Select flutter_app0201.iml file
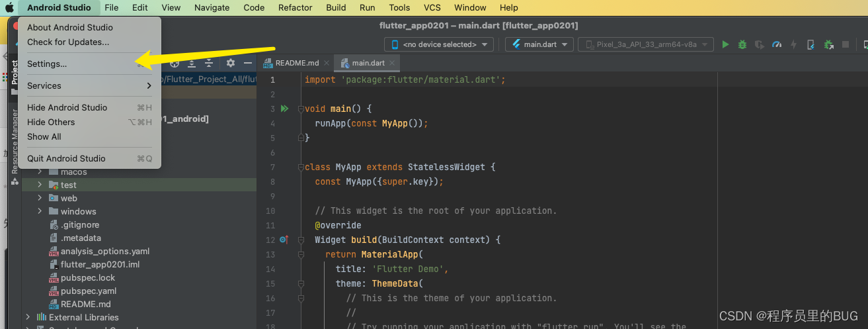 (100, 264)
